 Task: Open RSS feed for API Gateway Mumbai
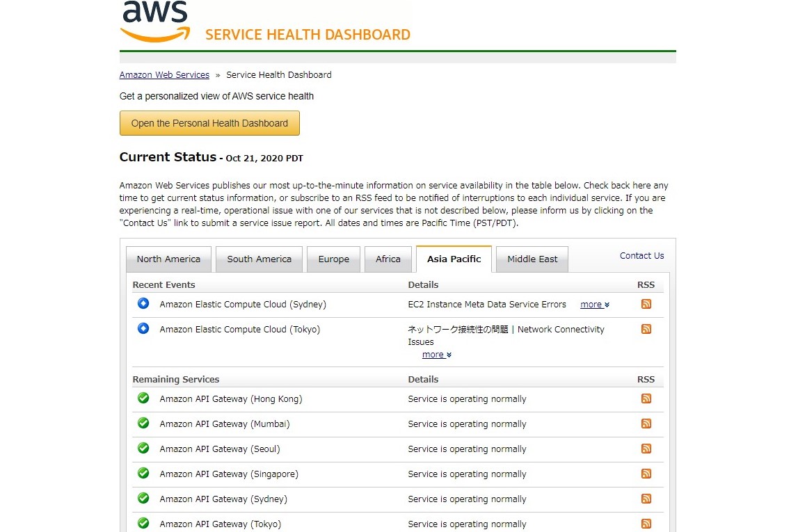[x=646, y=424]
